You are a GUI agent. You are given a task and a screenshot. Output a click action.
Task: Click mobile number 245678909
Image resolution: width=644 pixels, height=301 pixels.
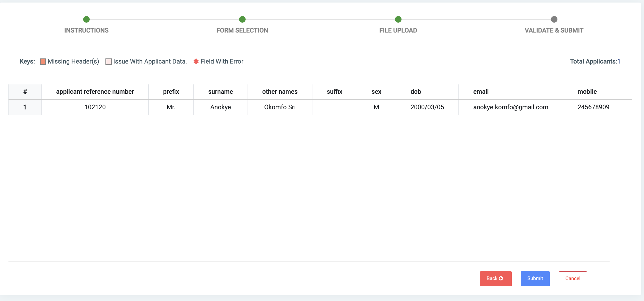click(x=594, y=107)
